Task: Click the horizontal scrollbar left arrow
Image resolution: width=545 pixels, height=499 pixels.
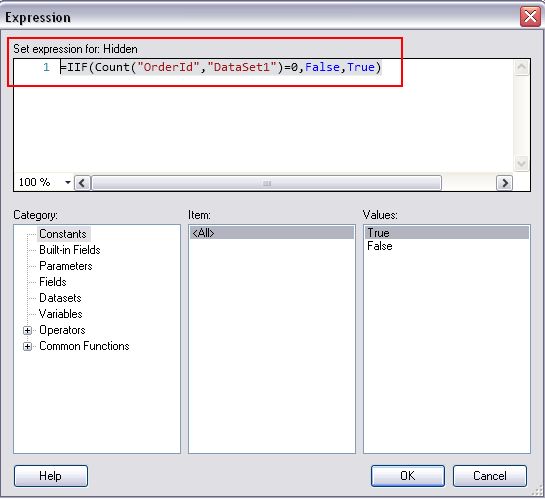Action: (x=82, y=183)
